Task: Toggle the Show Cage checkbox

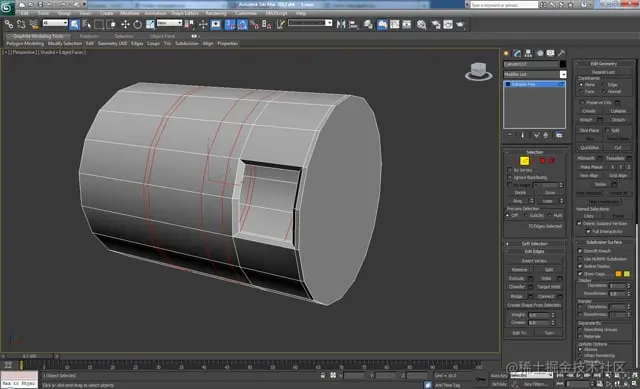Action: tap(580, 274)
